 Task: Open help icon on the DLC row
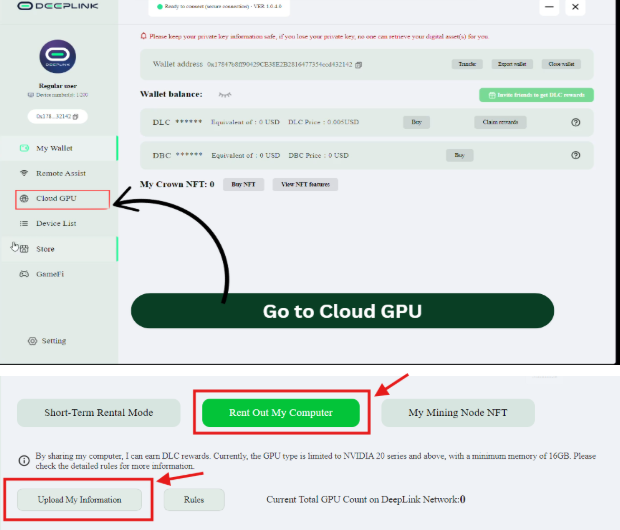[576, 122]
